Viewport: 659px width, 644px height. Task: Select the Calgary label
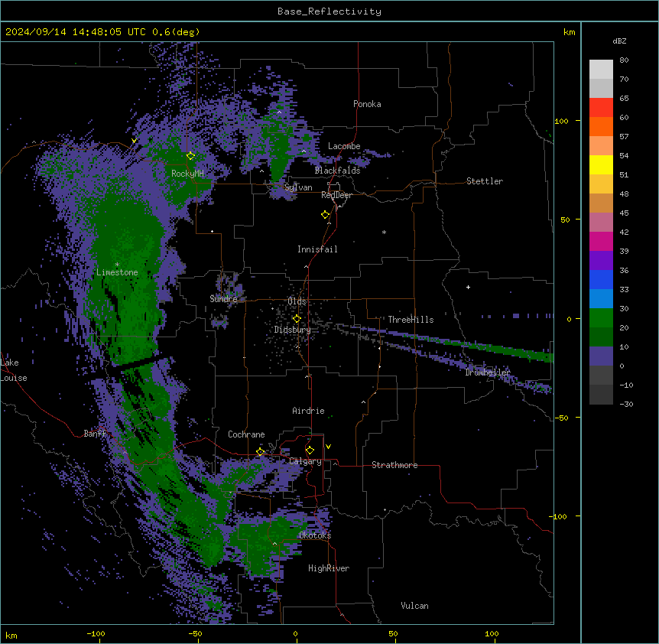tap(305, 461)
